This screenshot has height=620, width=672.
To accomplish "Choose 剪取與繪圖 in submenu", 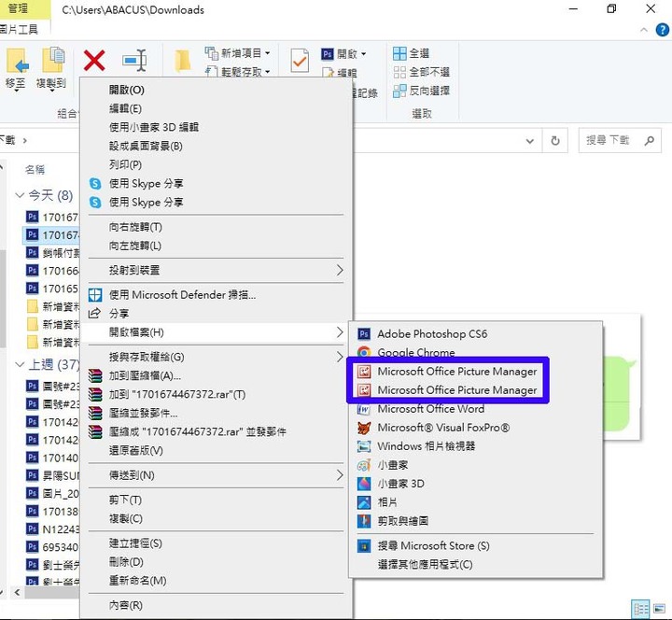I will (x=476, y=521).
